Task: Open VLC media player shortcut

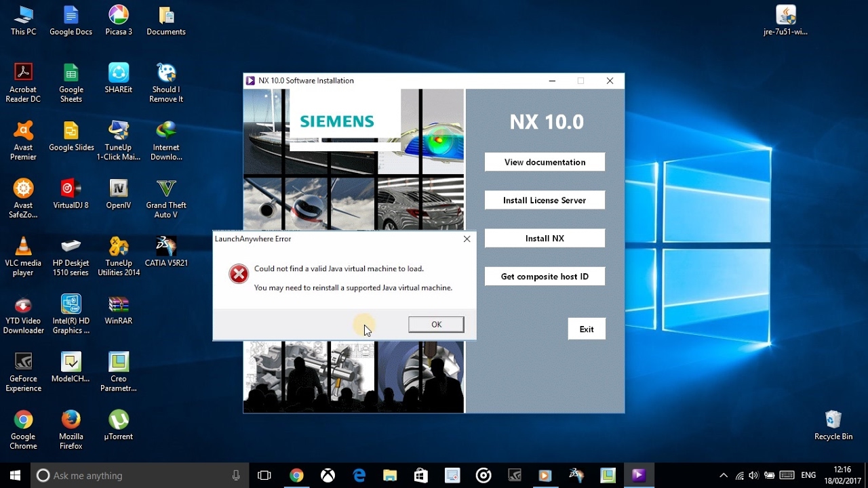Action: pos(23,256)
